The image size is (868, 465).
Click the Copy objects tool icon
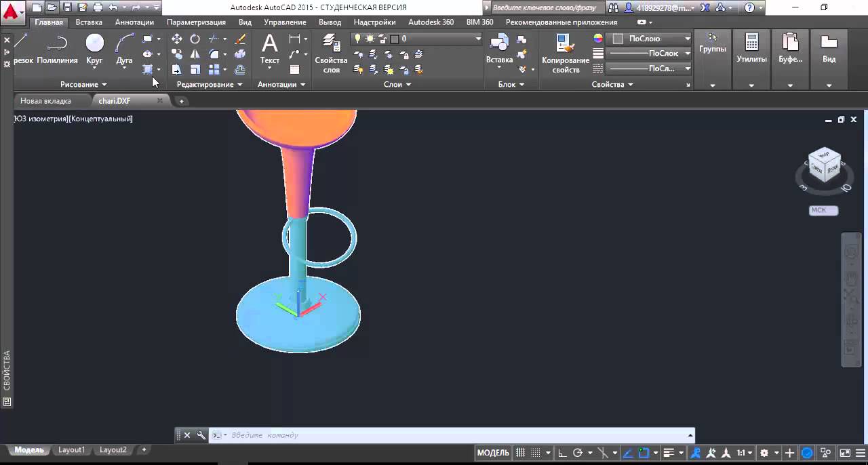[x=176, y=54]
